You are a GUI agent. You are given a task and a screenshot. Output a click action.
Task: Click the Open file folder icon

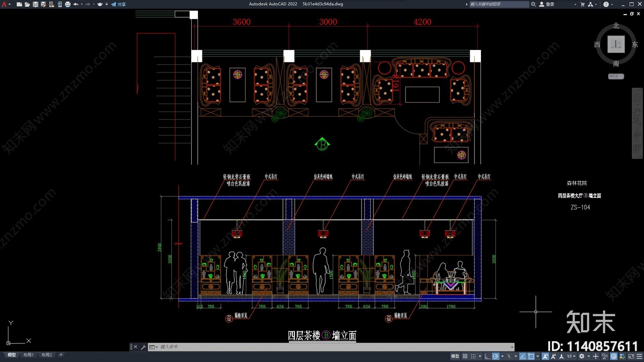pos(27,4)
